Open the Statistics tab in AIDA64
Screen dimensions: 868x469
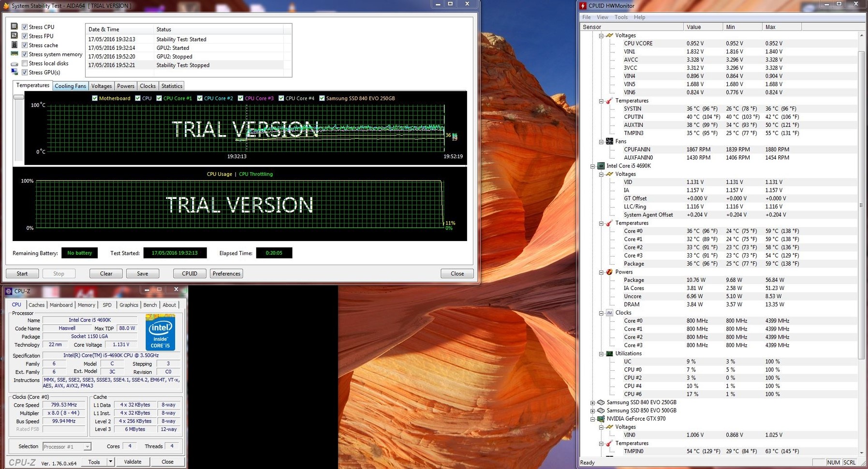tap(172, 86)
